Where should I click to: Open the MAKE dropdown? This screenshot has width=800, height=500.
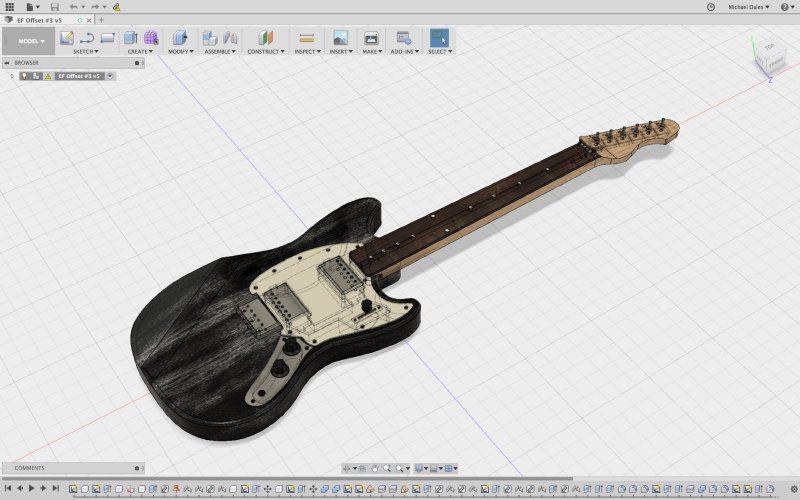(x=372, y=51)
